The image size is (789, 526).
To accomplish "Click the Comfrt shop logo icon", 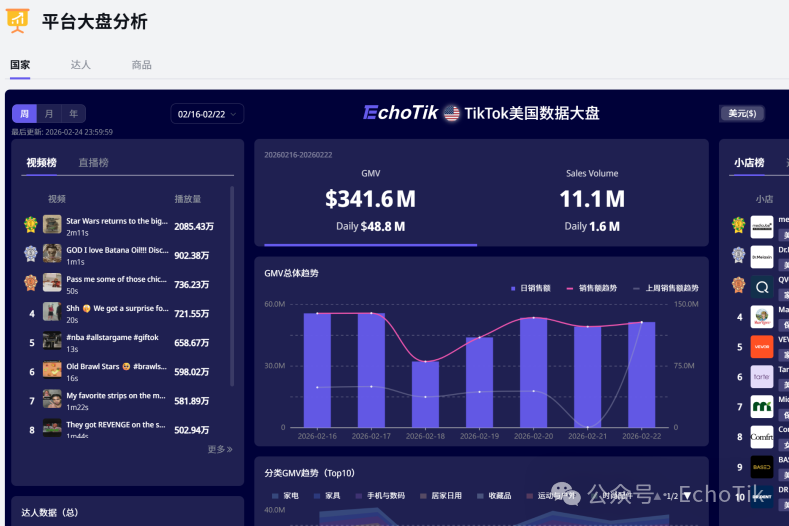I will 762,436.
